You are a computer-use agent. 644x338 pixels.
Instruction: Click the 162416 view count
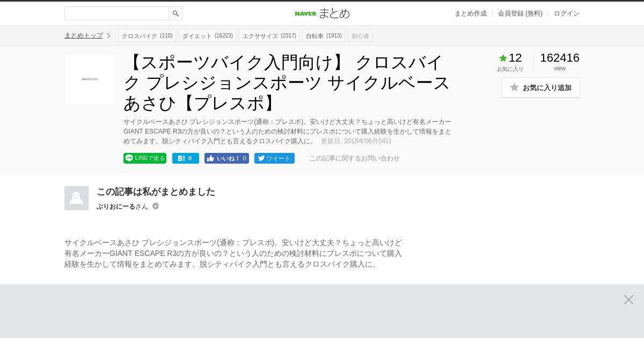pyautogui.click(x=560, y=58)
